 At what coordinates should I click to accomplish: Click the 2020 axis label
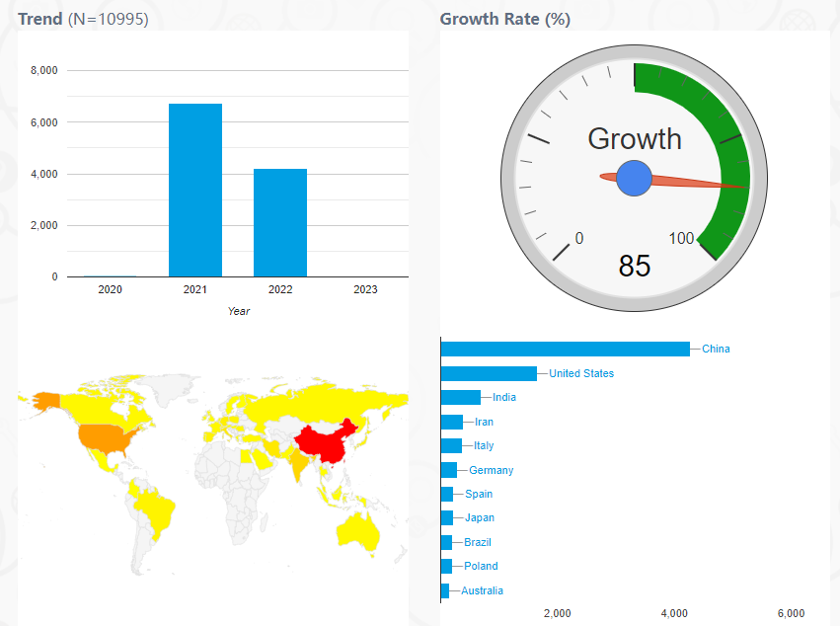coord(110,289)
